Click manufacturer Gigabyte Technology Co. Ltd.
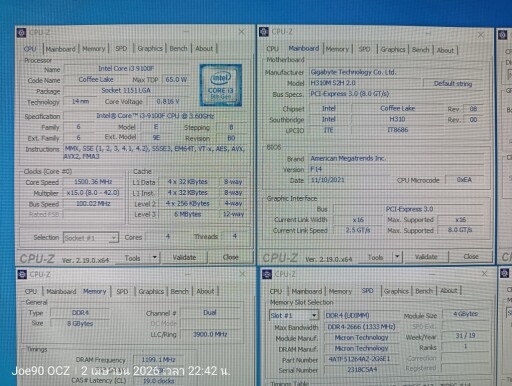Viewport: 512px width, 386px height. click(x=396, y=72)
